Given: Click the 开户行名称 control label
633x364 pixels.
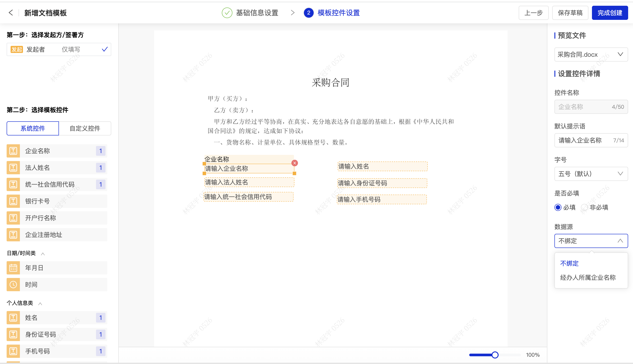Looking at the screenshot, I should tap(41, 218).
